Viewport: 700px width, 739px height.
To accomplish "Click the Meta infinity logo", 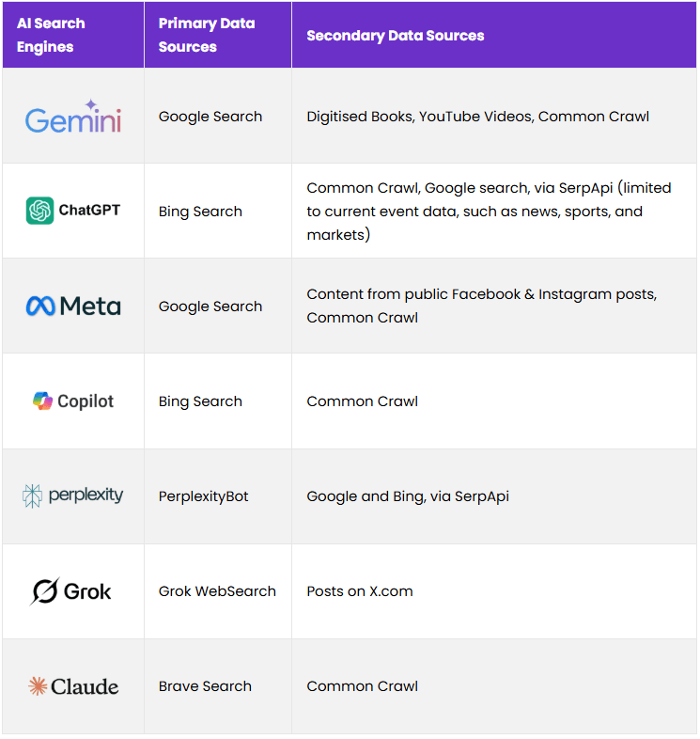I will coord(39,307).
